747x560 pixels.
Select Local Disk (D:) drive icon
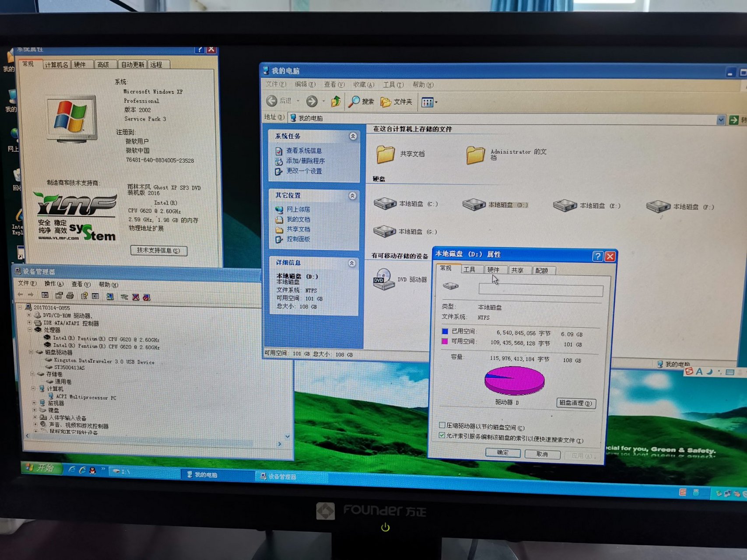[x=474, y=204]
